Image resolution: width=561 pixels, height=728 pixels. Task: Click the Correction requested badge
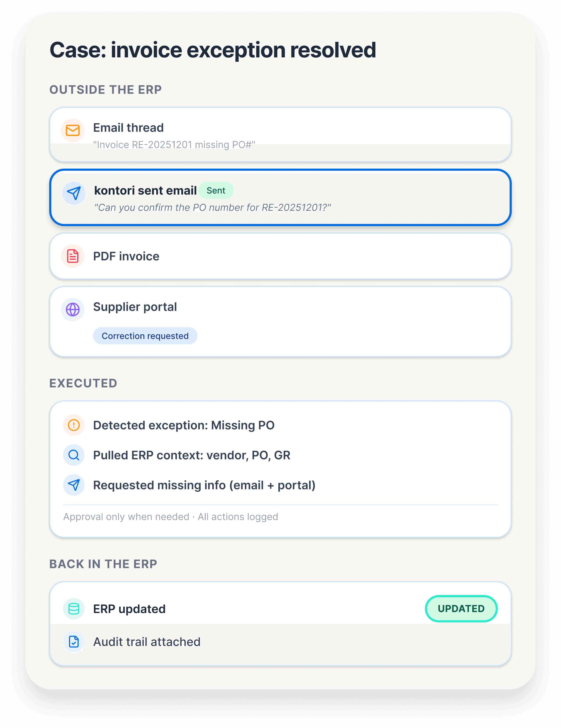[x=145, y=336]
